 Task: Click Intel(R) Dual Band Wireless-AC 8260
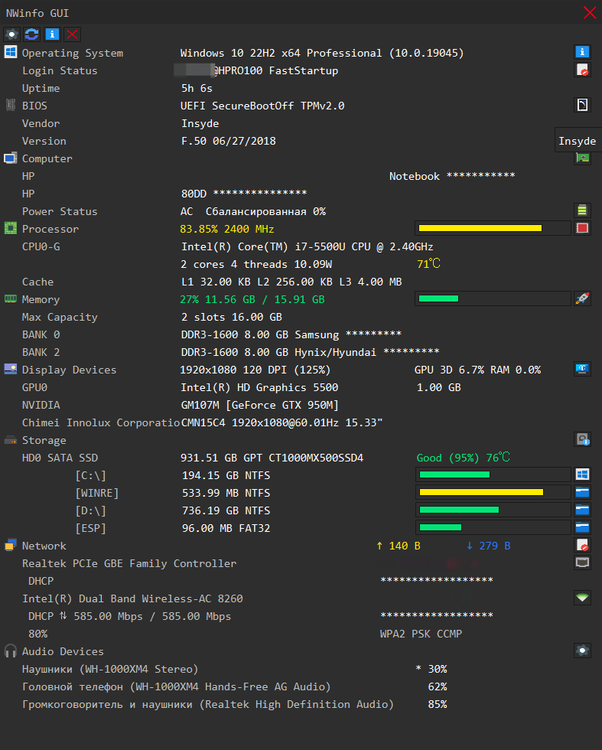132,599
